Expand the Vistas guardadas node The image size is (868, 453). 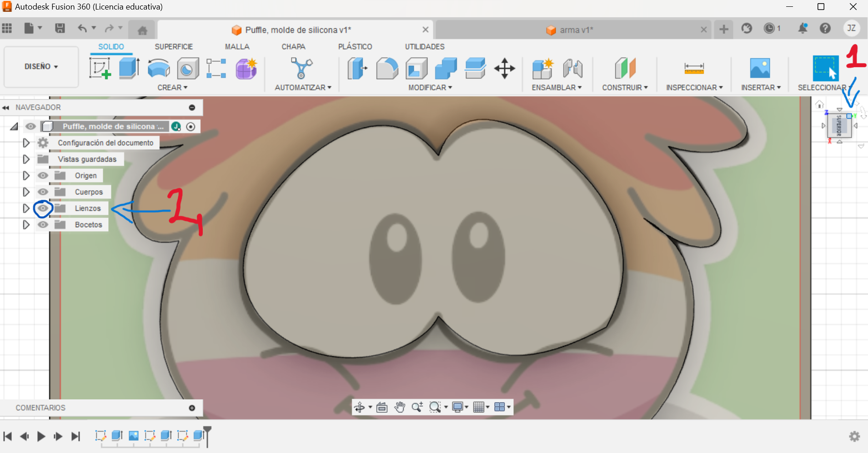[x=26, y=159]
